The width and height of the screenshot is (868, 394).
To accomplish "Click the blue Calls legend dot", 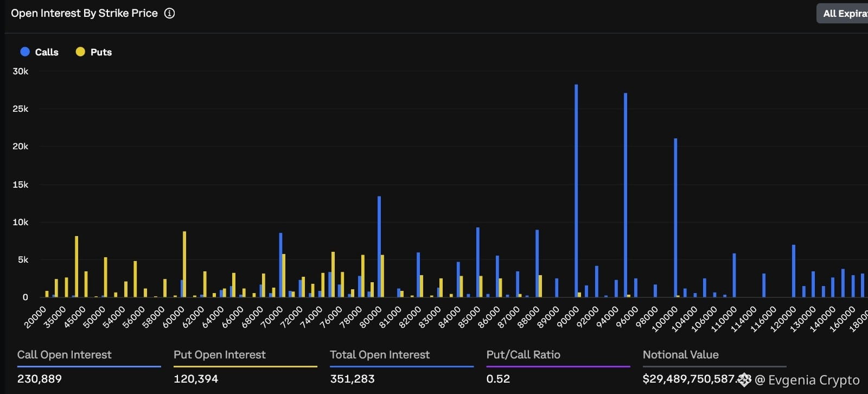I will 25,52.
